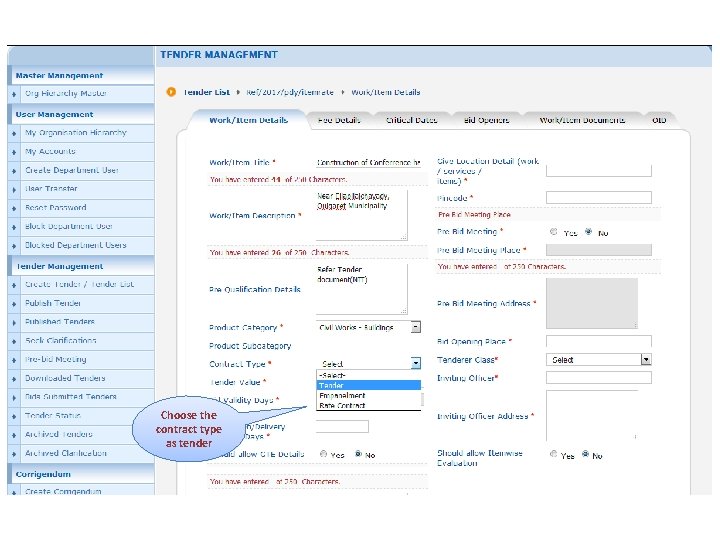Click the arrow icon beside Pre-bid Meeting

click(14, 360)
